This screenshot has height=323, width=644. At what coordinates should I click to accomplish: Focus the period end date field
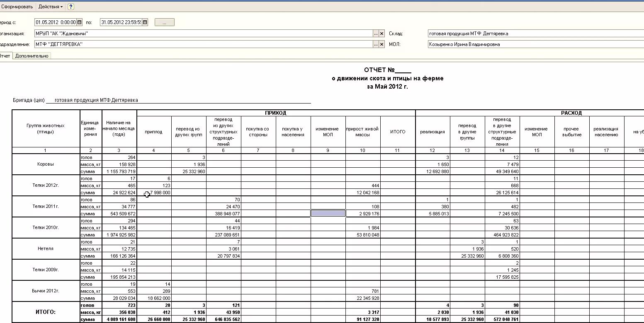[x=121, y=22]
